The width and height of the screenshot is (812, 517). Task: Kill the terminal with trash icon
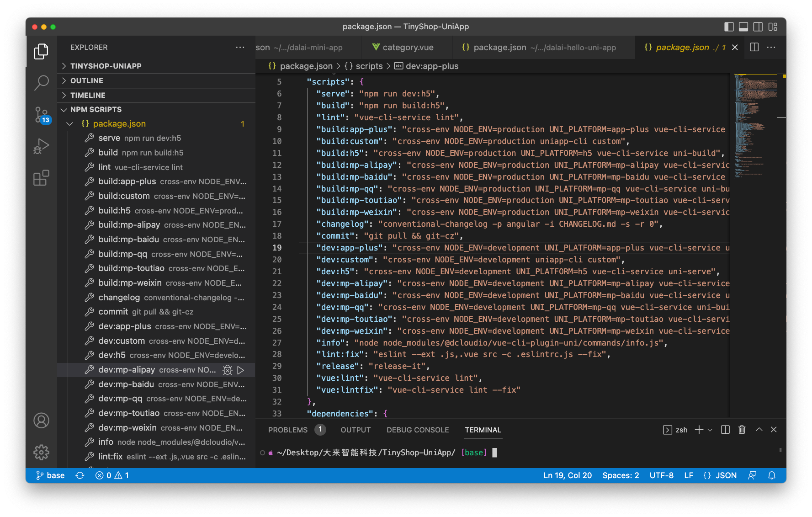point(742,430)
